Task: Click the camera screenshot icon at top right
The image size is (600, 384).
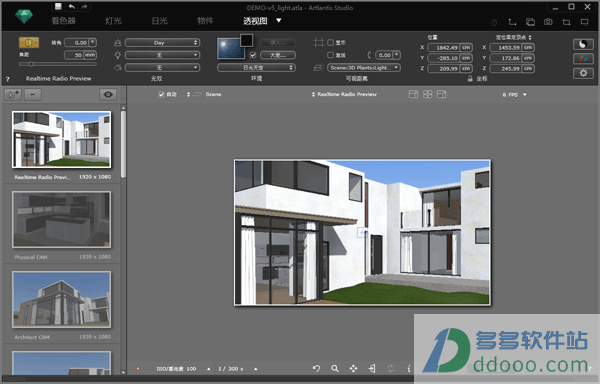Action: tap(548, 22)
